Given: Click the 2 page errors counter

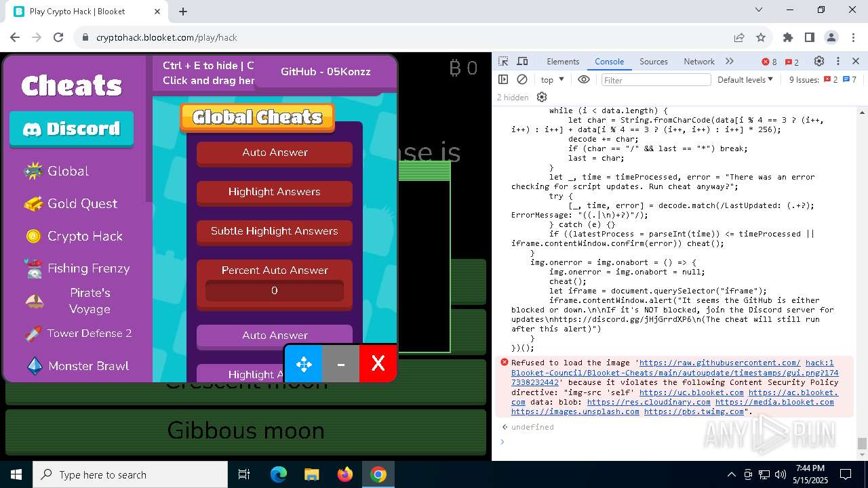Looking at the screenshot, I should [792, 62].
